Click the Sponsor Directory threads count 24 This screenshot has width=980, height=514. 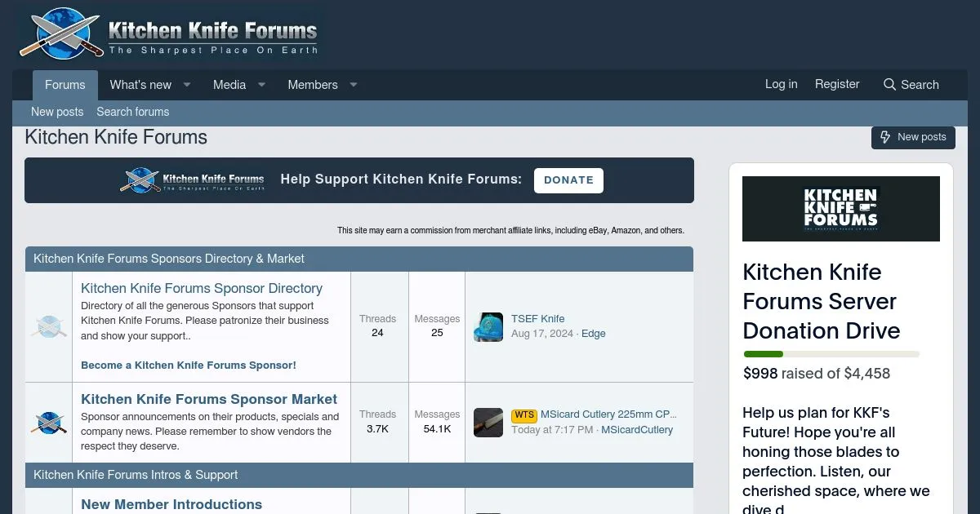[x=377, y=333]
